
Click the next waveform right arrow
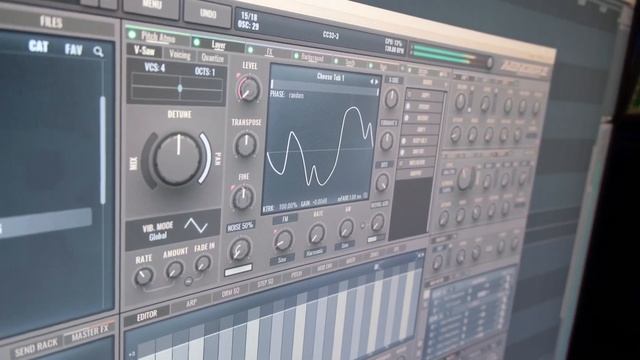click(x=376, y=82)
